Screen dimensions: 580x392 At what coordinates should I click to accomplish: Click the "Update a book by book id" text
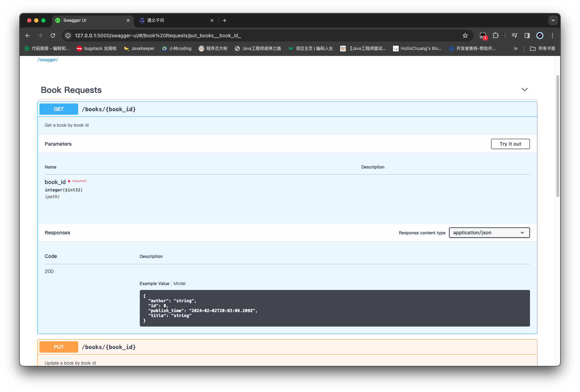point(70,363)
